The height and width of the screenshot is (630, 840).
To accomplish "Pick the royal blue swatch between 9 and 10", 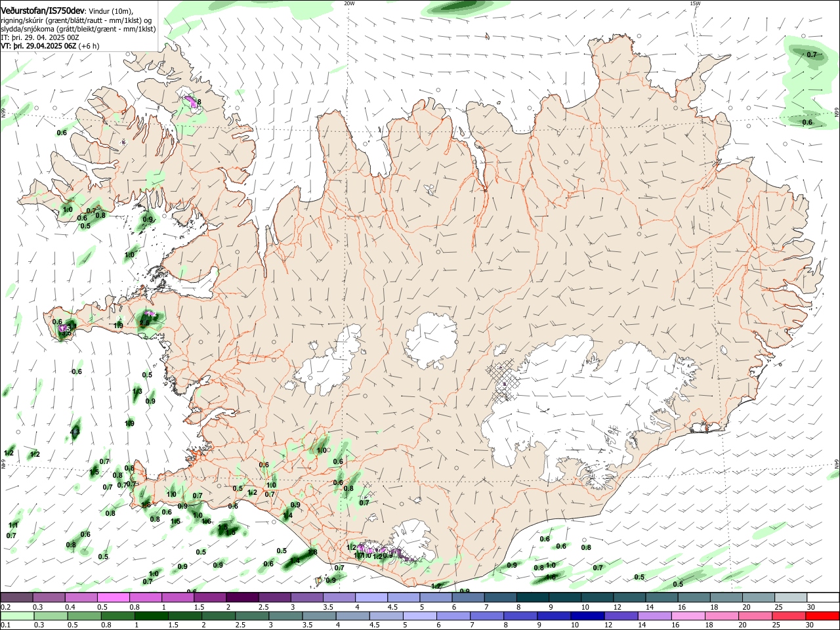I will 553,616.
